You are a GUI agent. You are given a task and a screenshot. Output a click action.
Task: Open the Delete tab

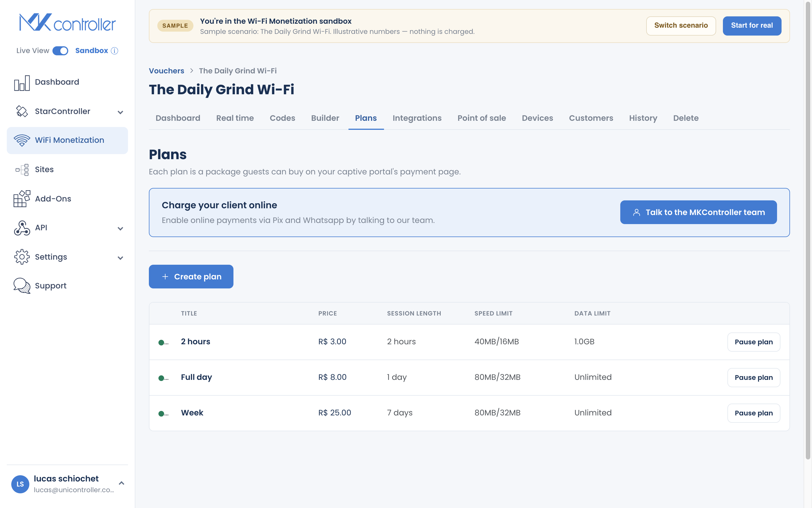(x=686, y=118)
